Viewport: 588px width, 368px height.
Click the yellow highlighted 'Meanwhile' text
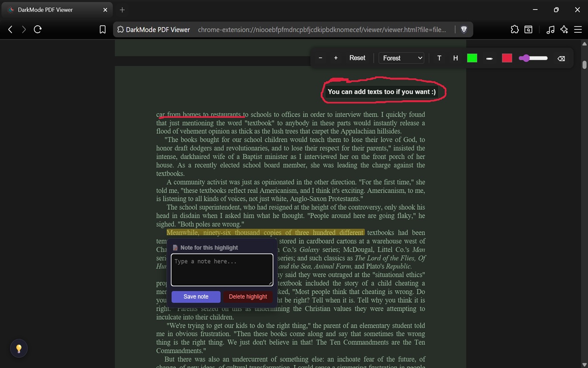(266, 232)
